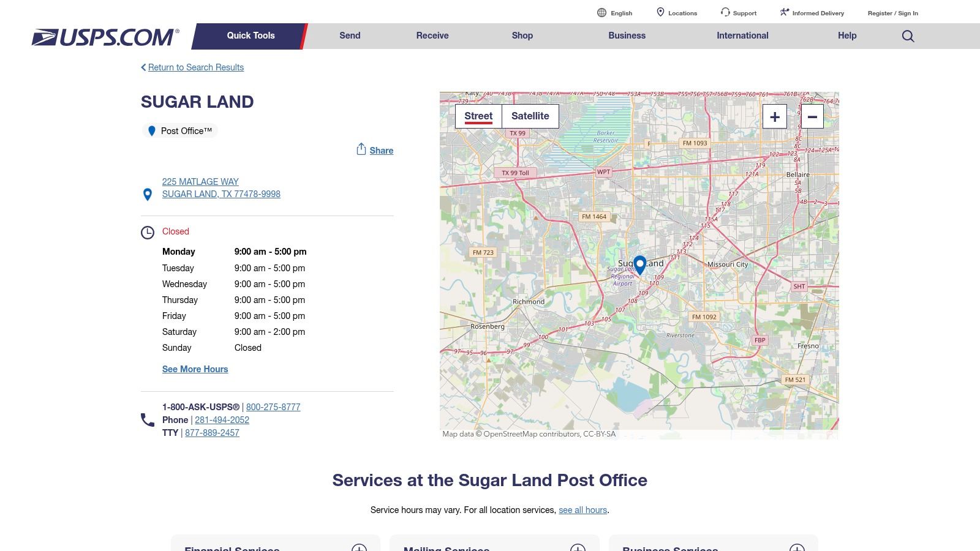Click the Monday hours row label
This screenshot has height=551, width=980.
[178, 252]
